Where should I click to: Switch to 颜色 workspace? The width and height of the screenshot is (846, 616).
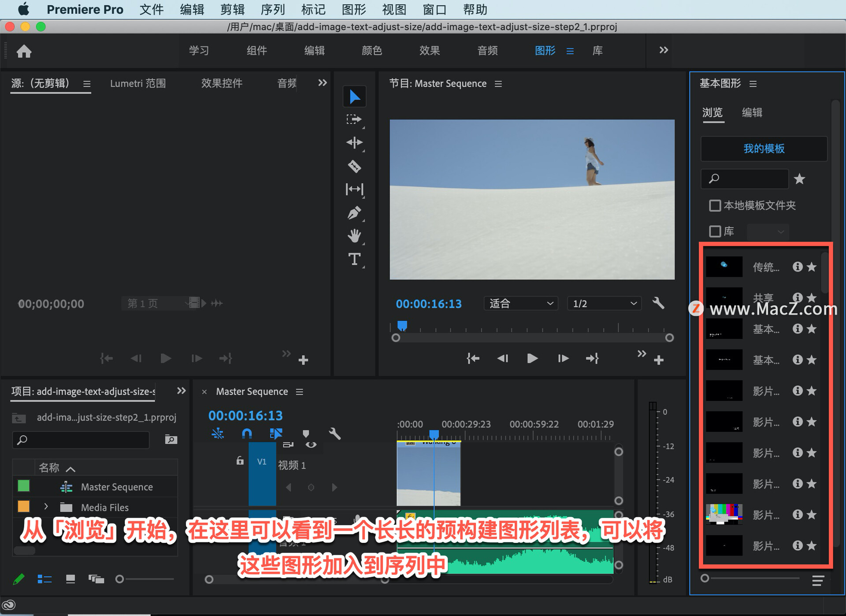click(x=372, y=51)
